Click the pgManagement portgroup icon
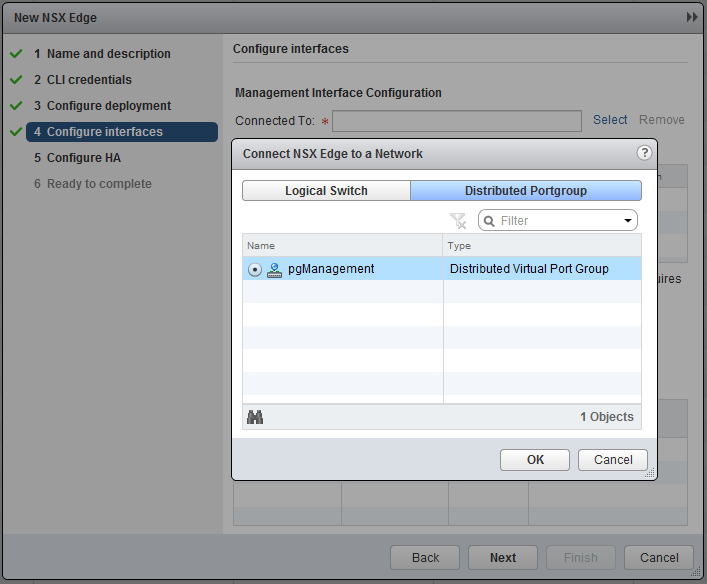 (x=275, y=269)
